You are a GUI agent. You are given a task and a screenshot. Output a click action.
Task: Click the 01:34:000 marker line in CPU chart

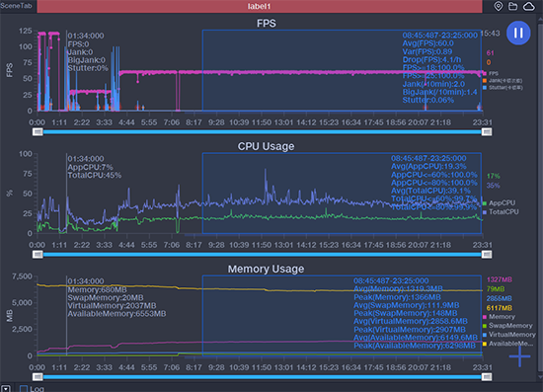point(66,194)
